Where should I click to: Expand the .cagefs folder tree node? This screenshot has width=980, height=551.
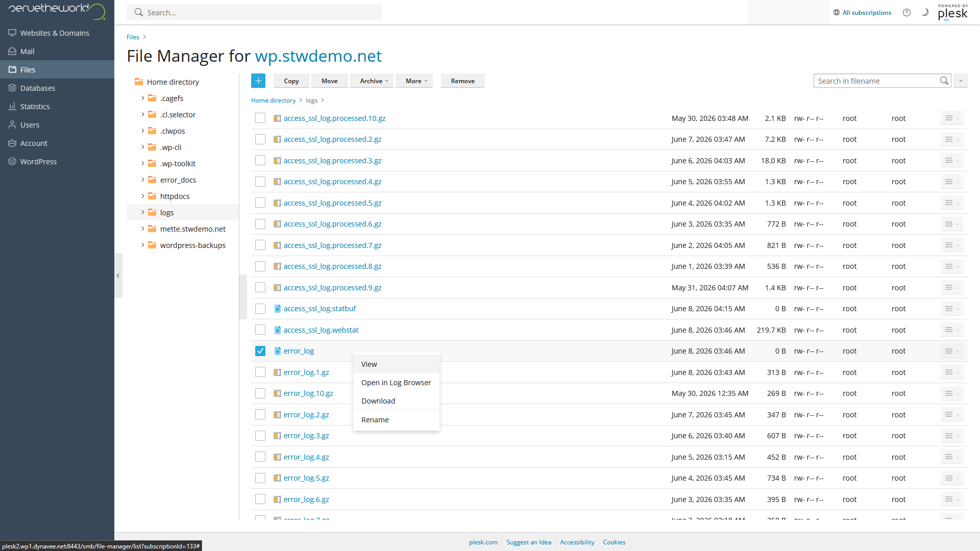143,98
